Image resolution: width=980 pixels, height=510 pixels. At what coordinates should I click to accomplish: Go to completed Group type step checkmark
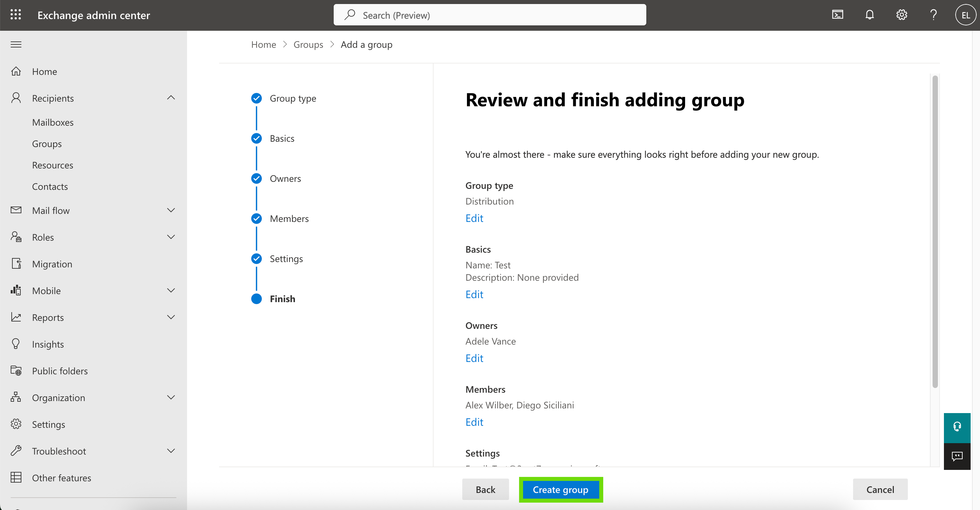(x=257, y=98)
